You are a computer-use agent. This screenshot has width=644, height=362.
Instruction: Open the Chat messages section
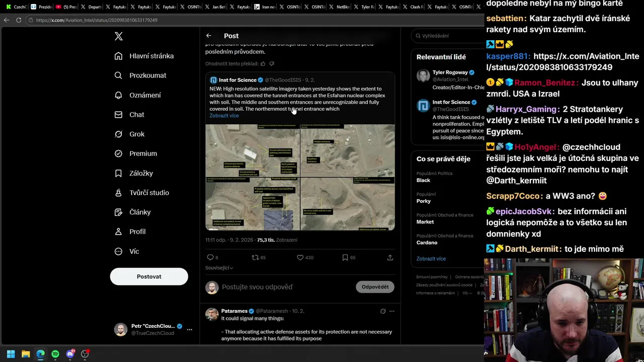point(129,115)
